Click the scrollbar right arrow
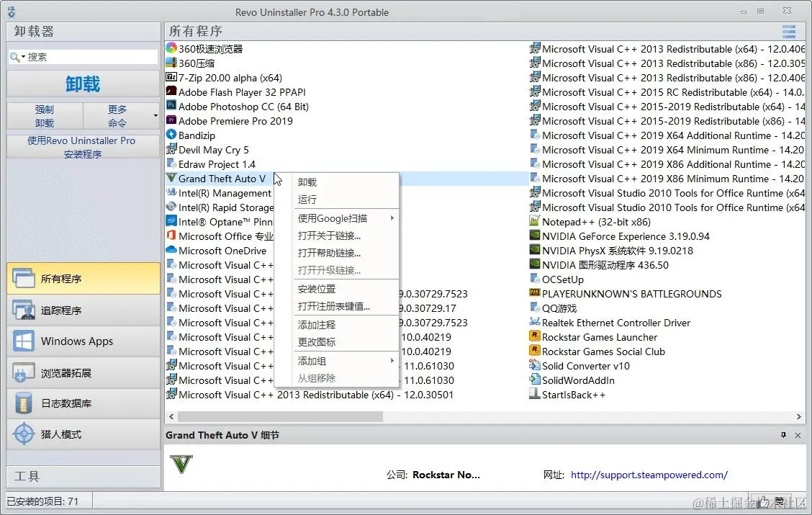812x515 pixels. pos(798,416)
